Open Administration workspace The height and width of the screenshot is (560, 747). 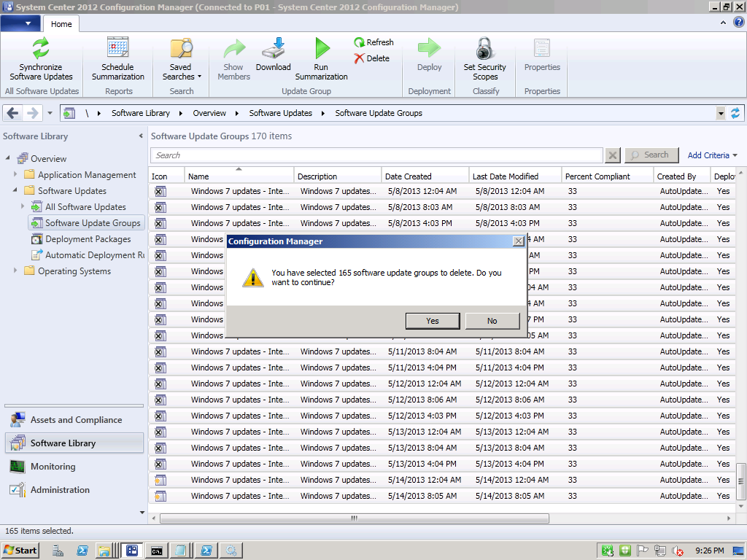click(x=74, y=490)
